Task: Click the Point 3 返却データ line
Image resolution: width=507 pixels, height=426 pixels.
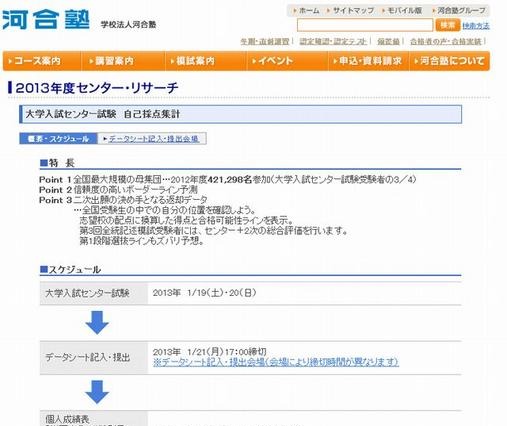Action: [123, 200]
